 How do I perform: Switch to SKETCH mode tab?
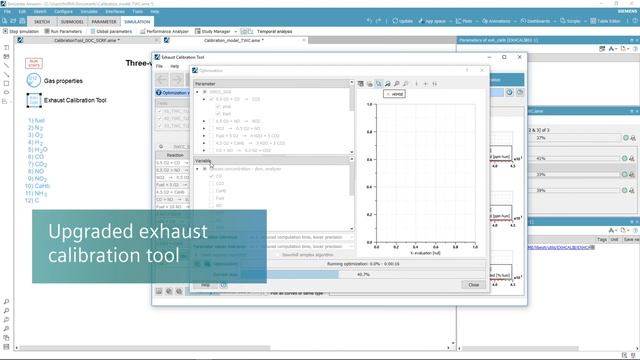(42, 22)
